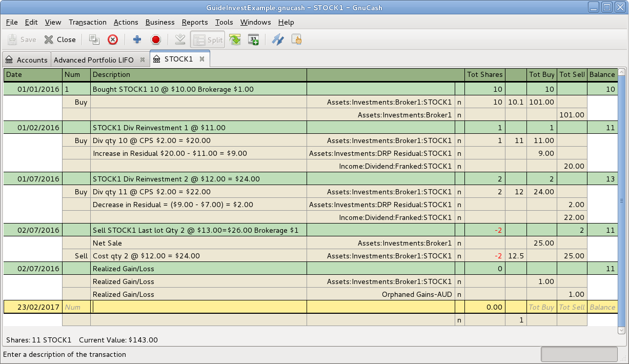629x364 pixels.
Task: Click the blue plus Enter transaction icon
Action: (x=137, y=39)
